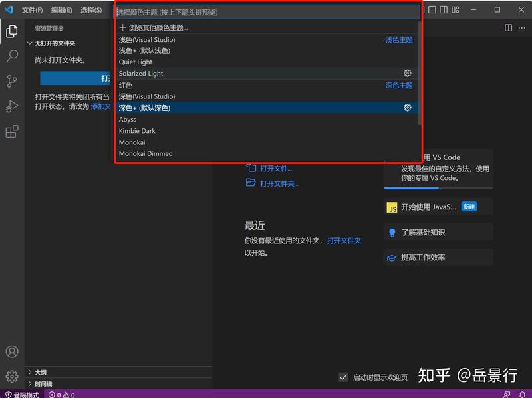The image size is (532, 398).
Task: Choose the 浅色+ (默认浅色) theme
Action: 267,50
